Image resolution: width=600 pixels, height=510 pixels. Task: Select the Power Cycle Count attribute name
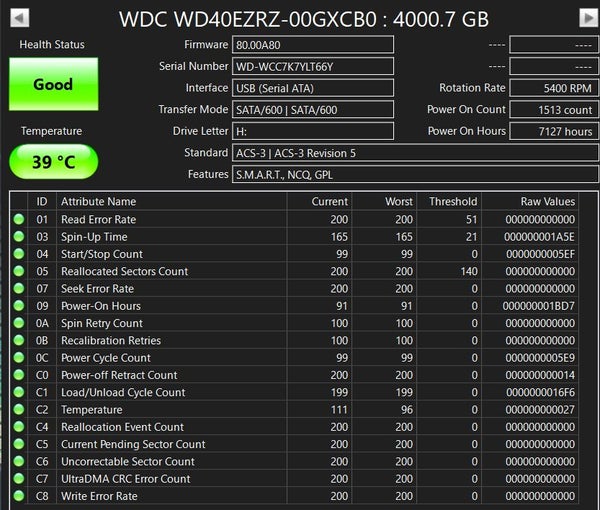point(106,358)
